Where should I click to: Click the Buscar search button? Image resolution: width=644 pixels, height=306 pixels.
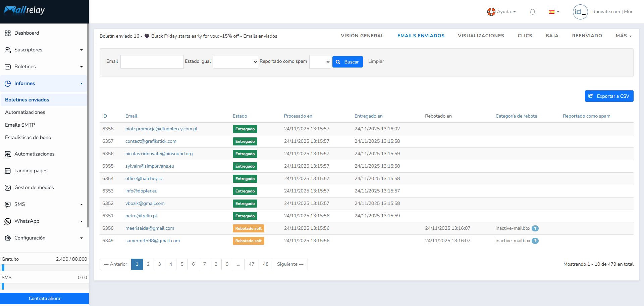click(347, 62)
